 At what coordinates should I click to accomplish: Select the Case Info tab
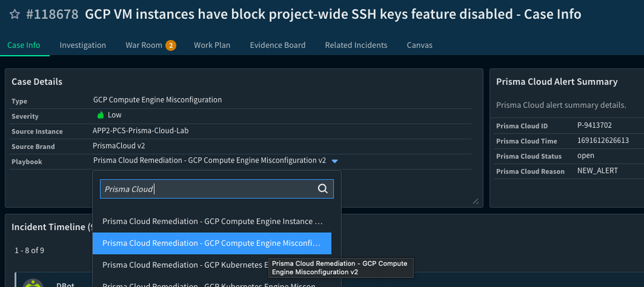(x=24, y=45)
